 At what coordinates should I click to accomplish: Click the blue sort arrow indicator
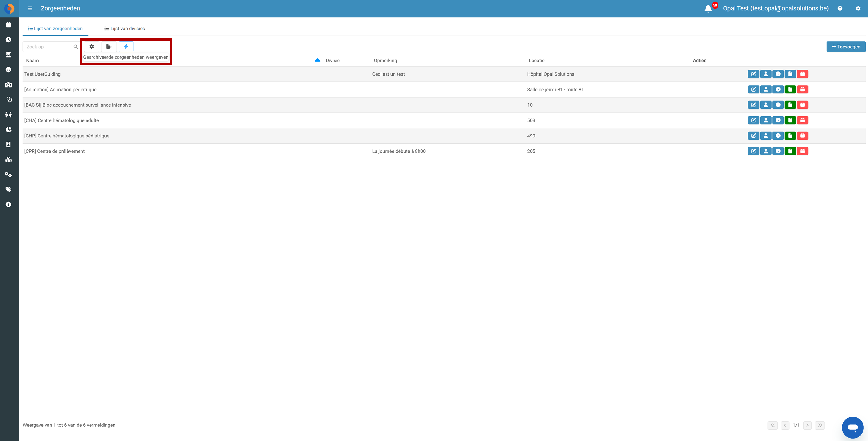317,60
